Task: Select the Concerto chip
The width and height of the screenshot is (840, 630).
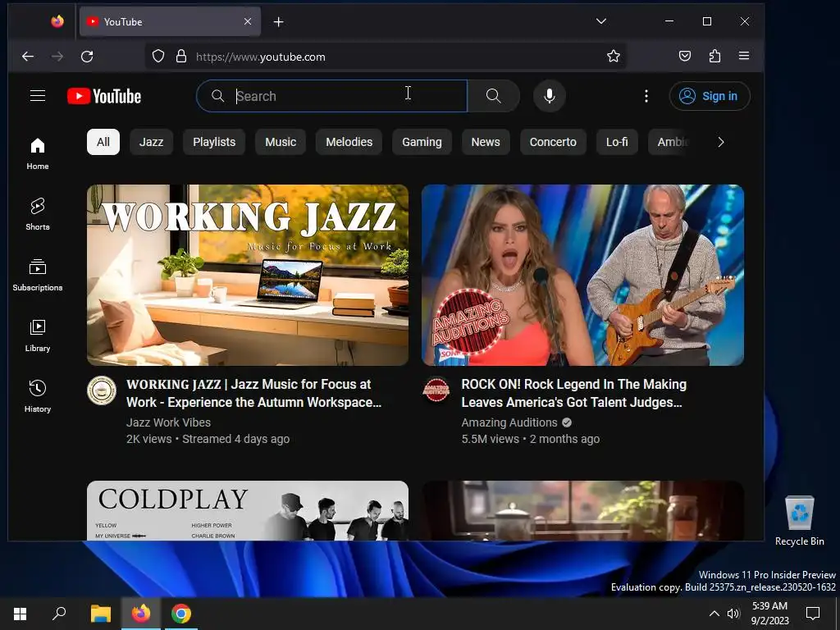Action: [x=553, y=142]
